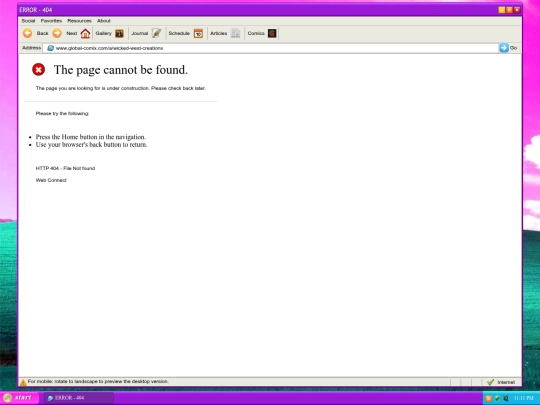Open the Resources menu
The width and height of the screenshot is (540, 405).
click(79, 21)
